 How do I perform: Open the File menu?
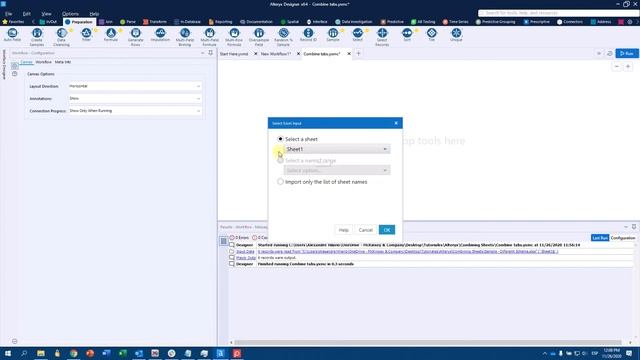pyautogui.click(x=8, y=13)
